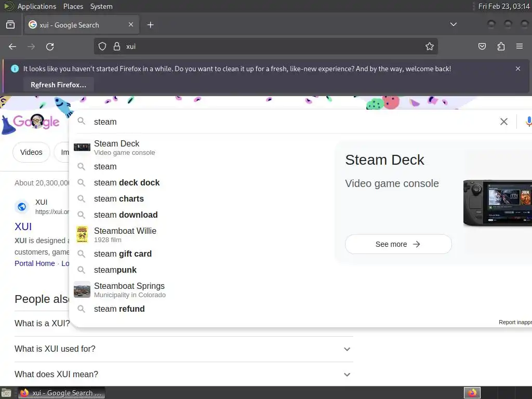Open a new tab with plus

151,25
